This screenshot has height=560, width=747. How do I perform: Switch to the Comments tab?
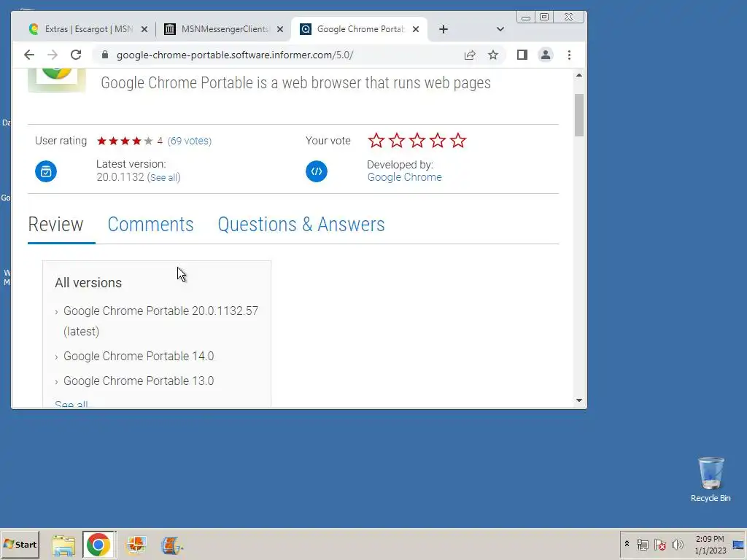[x=150, y=225]
